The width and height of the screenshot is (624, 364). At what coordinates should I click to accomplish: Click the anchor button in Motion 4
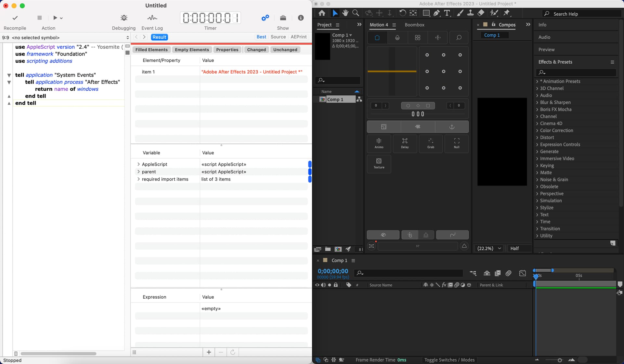452,127
